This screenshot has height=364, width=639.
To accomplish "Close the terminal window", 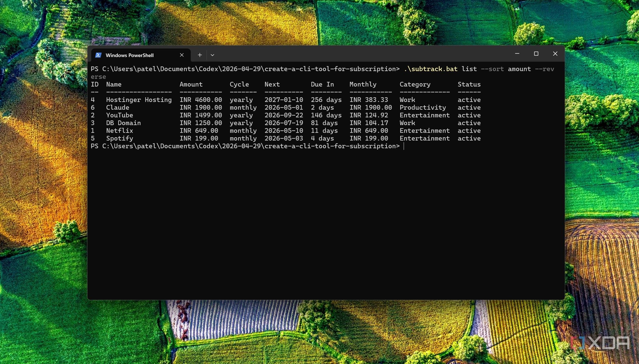I will pos(555,54).
